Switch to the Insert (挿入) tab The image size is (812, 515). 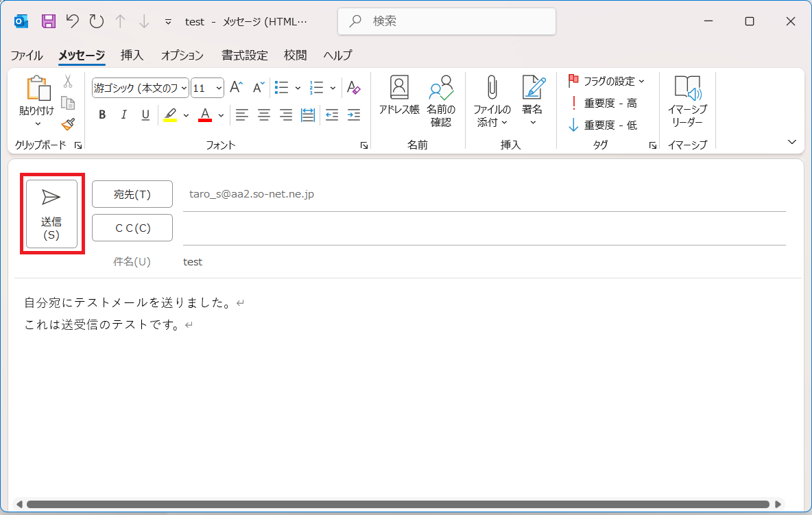(x=132, y=56)
